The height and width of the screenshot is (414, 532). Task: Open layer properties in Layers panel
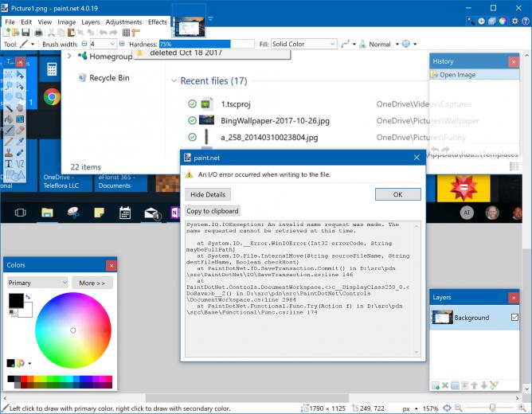[x=494, y=385]
